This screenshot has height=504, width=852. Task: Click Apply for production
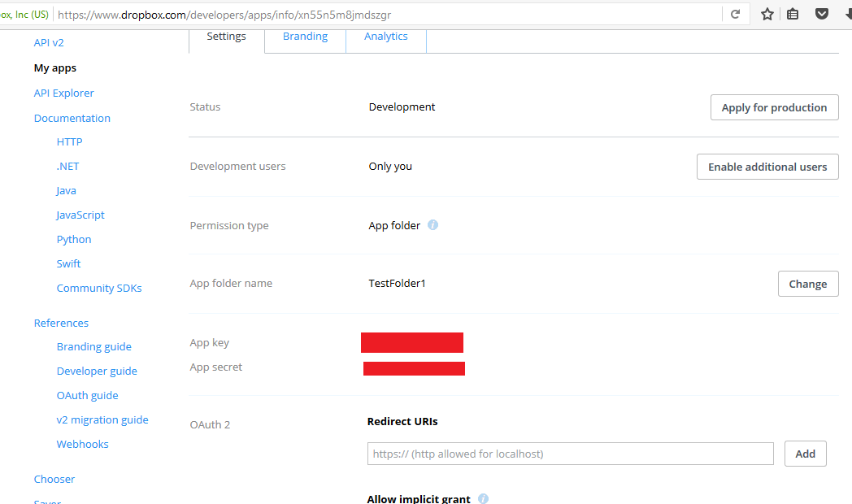(773, 106)
